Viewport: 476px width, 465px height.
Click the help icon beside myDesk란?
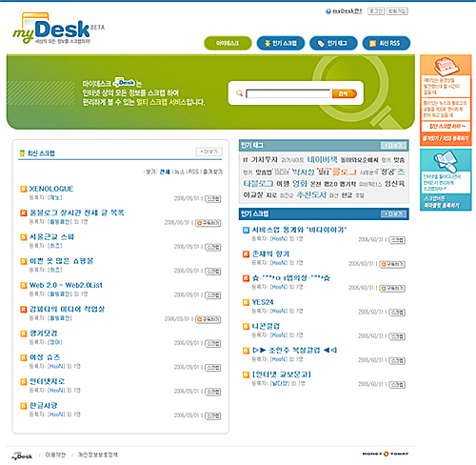[328, 11]
